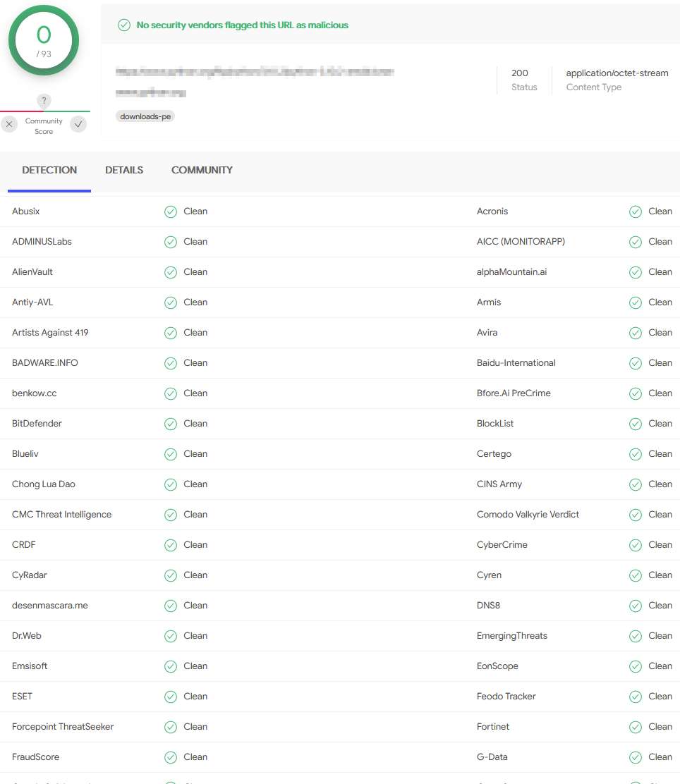Click the clean check icon for Acronis
680x784 pixels.
pos(636,212)
